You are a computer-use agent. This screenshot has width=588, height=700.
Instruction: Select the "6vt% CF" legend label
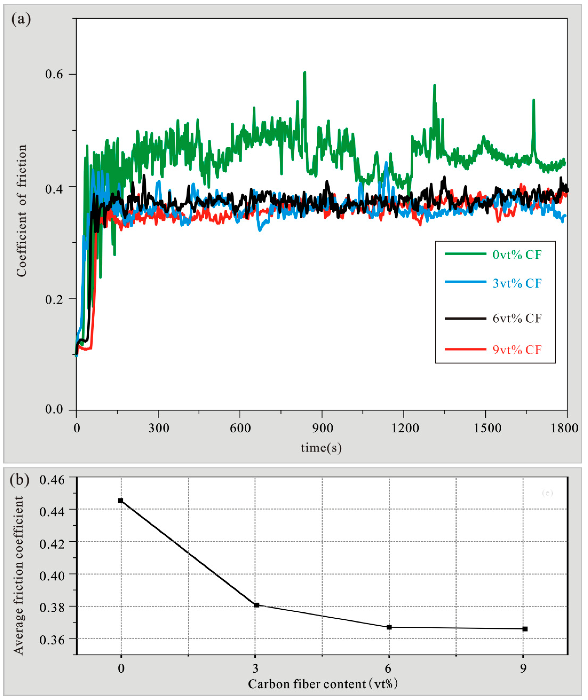tap(517, 319)
